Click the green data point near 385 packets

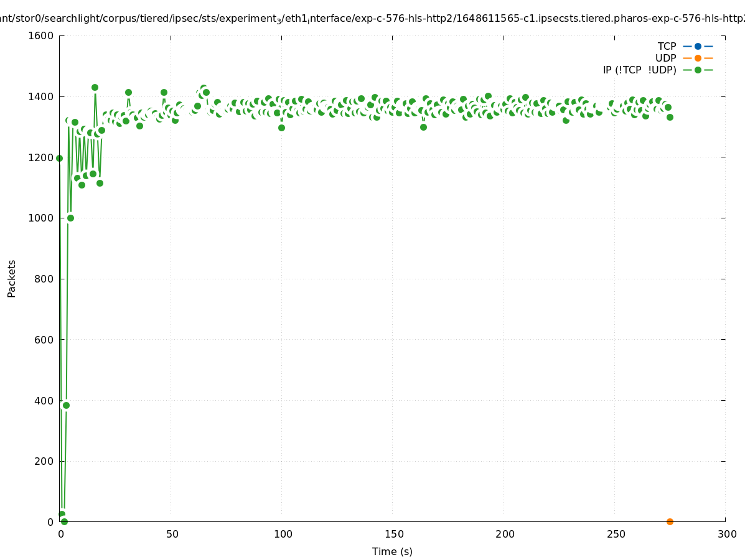(x=66, y=405)
